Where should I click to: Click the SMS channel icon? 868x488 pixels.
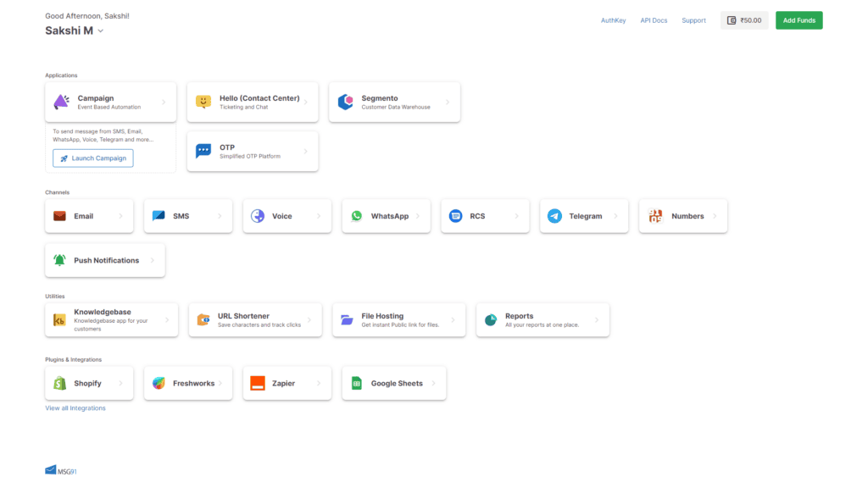159,216
